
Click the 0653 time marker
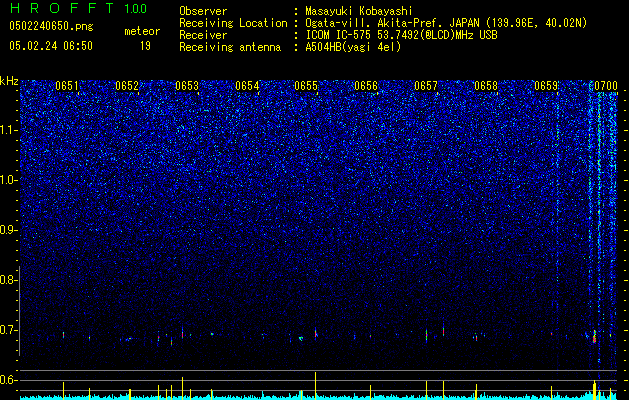coord(187,86)
